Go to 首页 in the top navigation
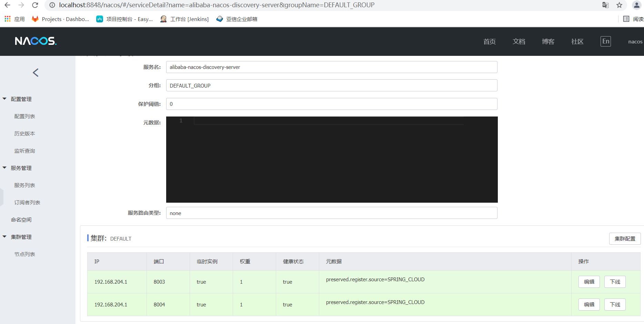644x324 pixels. [490, 41]
